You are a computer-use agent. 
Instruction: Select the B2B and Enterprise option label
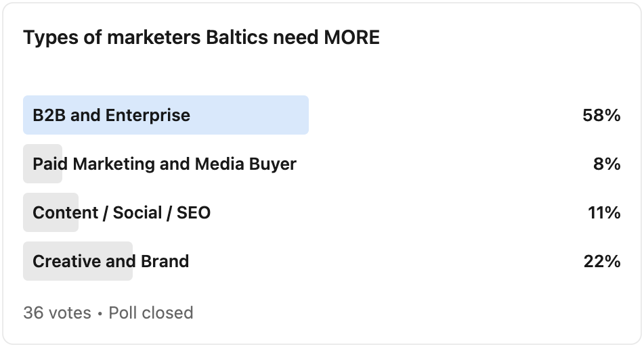[111, 115]
